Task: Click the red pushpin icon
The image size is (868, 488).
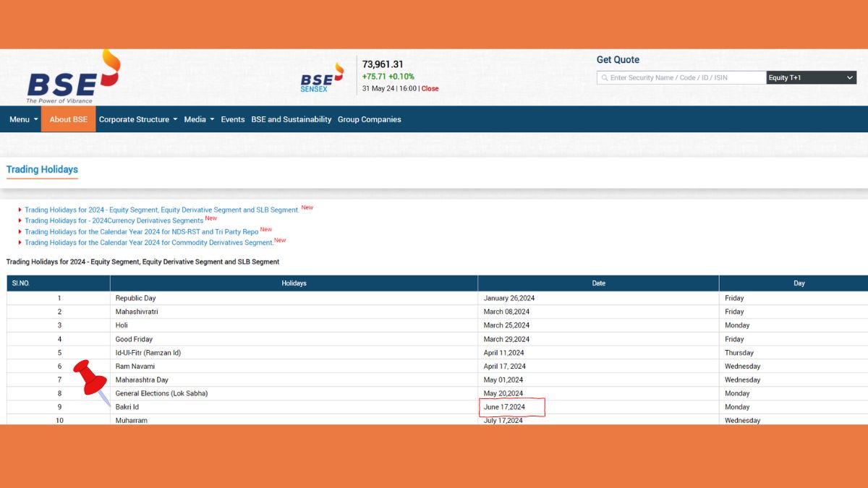Action: point(90,378)
